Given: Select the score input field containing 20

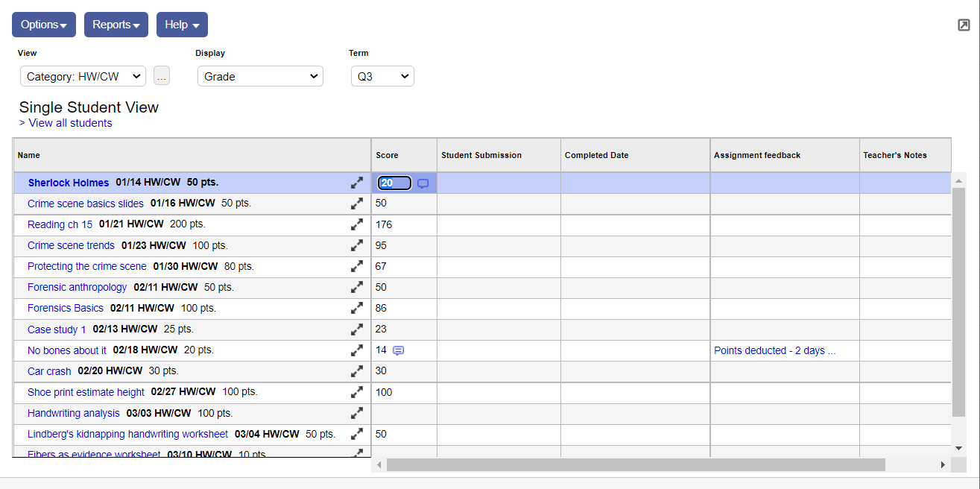Looking at the screenshot, I should [393, 183].
